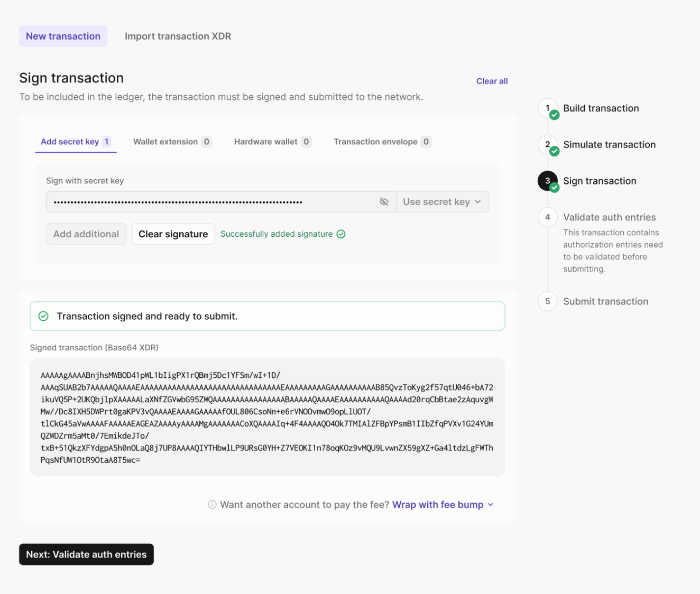Select the Transaction envelope tab
The width and height of the screenshot is (700, 594).
click(382, 142)
